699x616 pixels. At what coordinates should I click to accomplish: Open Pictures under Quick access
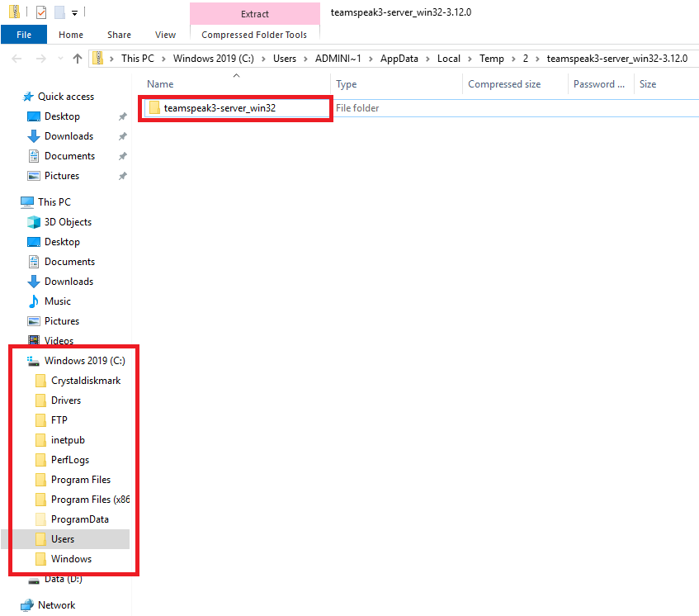click(62, 176)
